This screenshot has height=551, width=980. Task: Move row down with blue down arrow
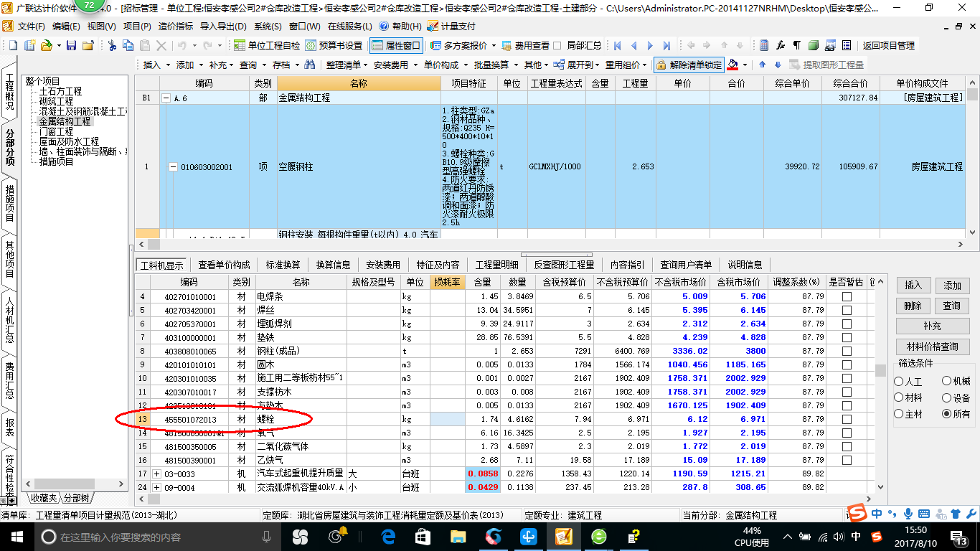[778, 65]
